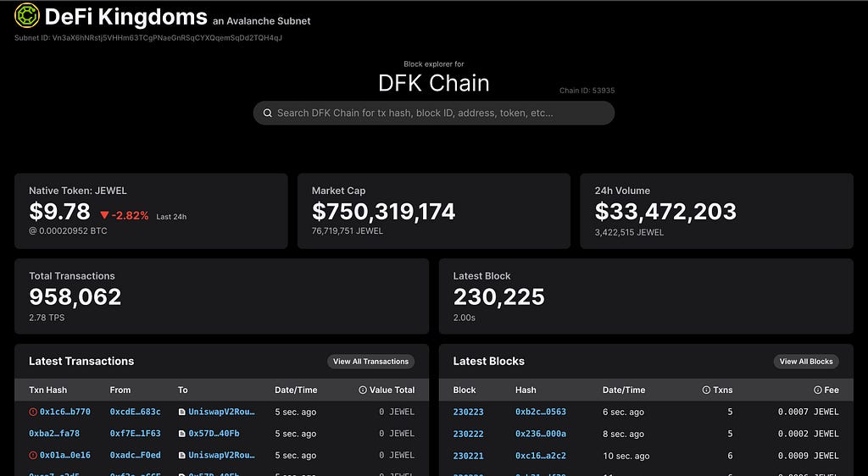Click the contract icon in the 0x1c6…b770 row
This screenshot has width=868, height=476.
pos(181,412)
